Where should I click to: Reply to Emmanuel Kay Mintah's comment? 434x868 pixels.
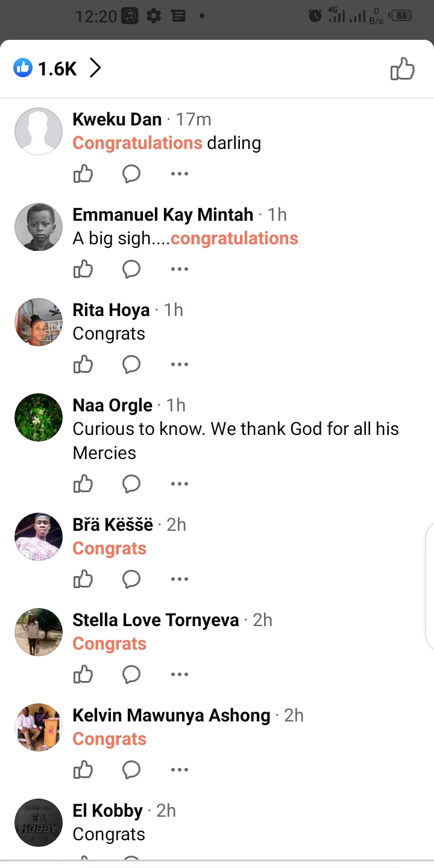[131, 270]
